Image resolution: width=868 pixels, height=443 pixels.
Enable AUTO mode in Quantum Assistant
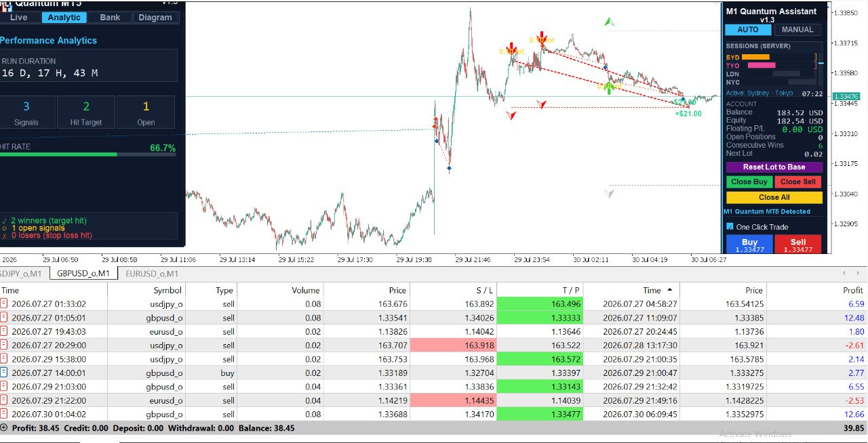[748, 30]
